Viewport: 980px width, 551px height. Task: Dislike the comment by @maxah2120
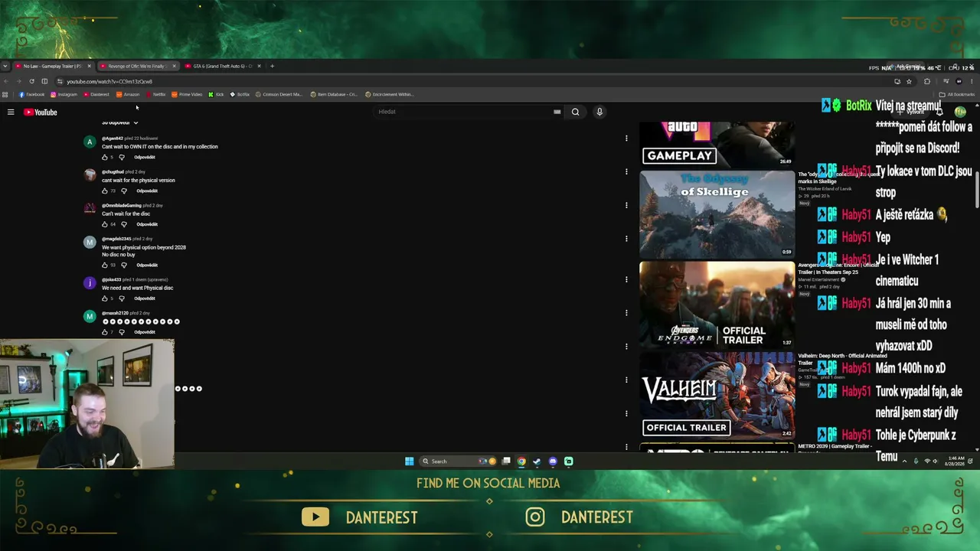122,332
